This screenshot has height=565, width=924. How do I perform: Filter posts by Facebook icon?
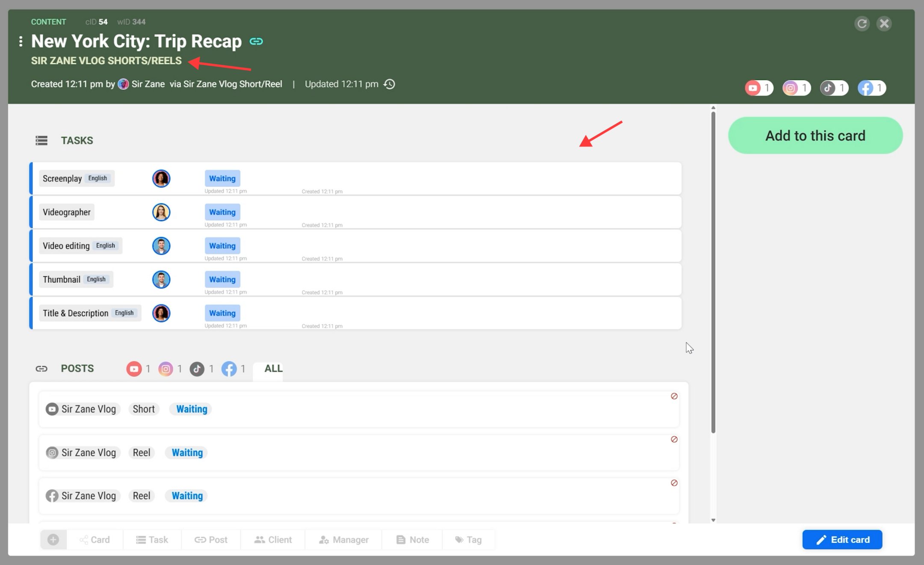click(229, 369)
